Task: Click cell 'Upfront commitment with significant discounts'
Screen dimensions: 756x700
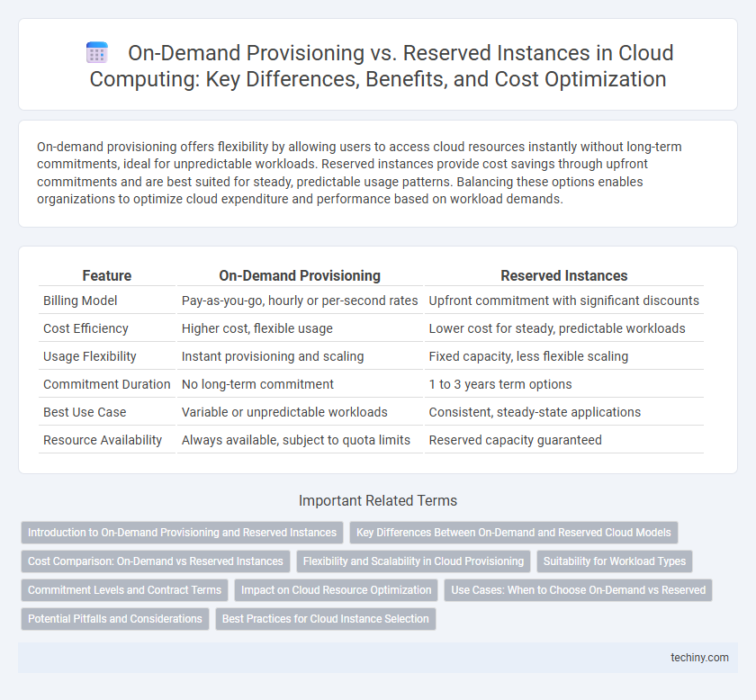Action: point(563,301)
